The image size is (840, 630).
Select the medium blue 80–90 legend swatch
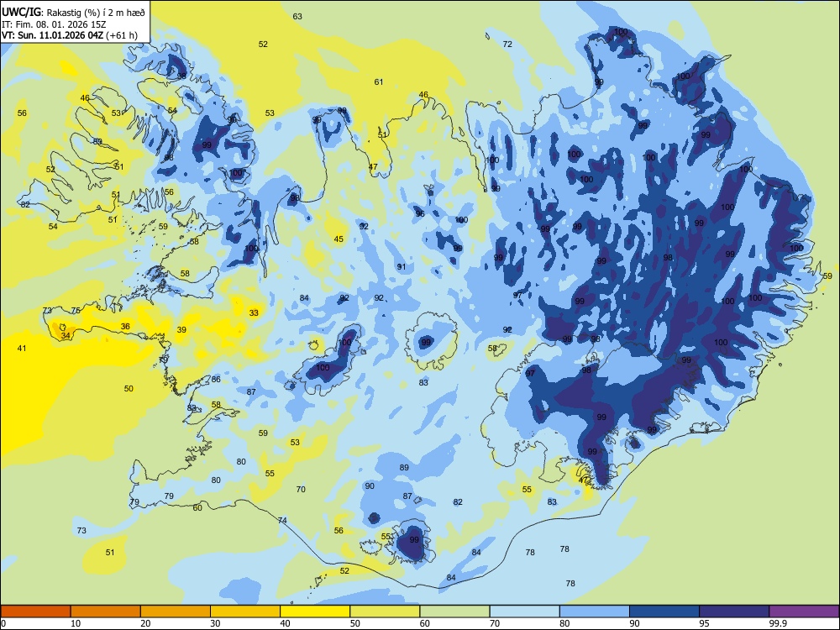tap(595, 612)
